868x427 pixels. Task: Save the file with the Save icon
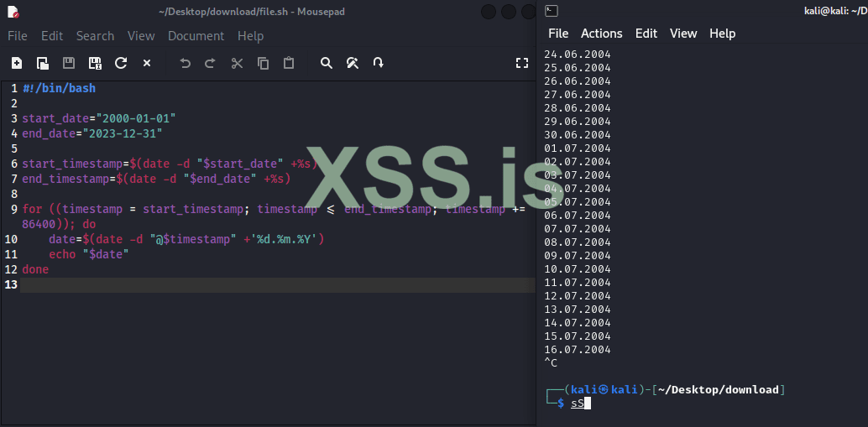[x=69, y=63]
